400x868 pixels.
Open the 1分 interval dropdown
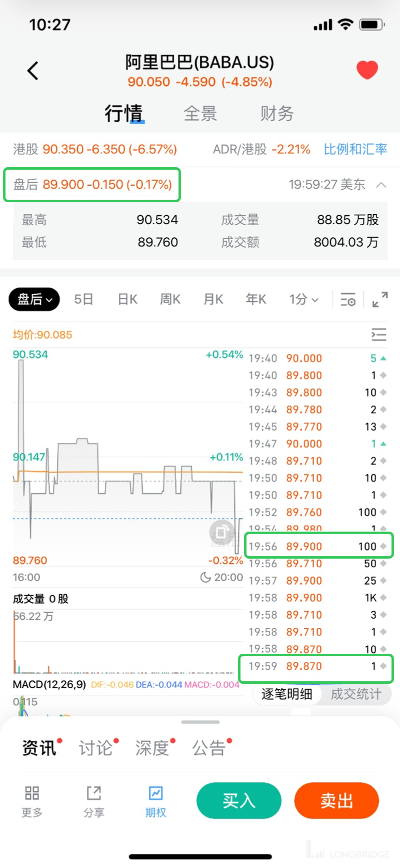(303, 299)
